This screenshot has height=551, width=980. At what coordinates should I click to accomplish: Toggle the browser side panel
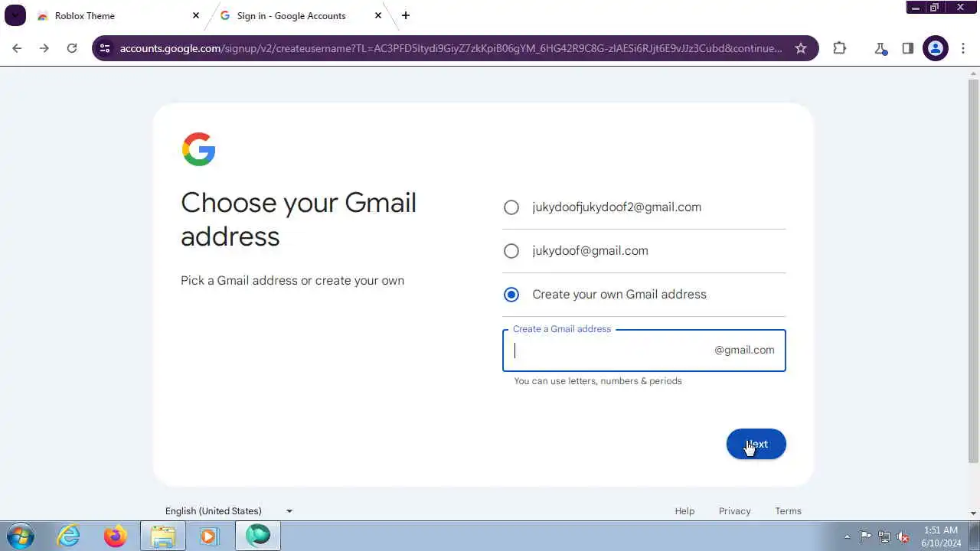[x=908, y=48]
